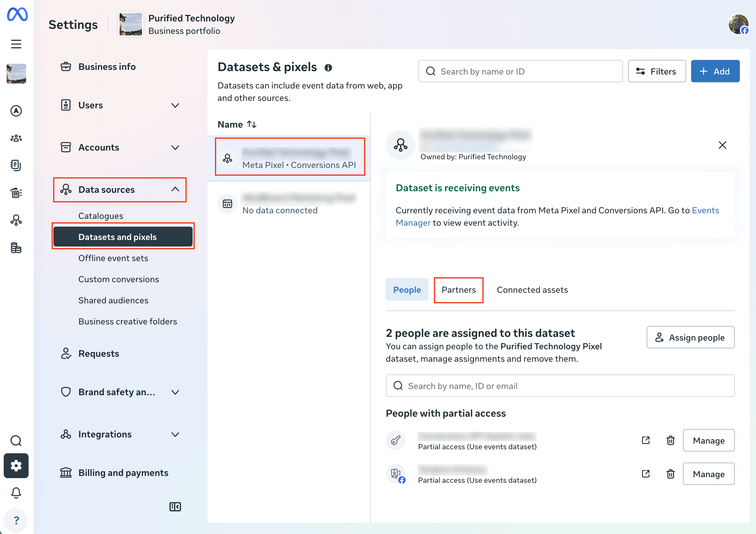Select the dataset with no data connected
The image size is (756, 534).
point(289,203)
